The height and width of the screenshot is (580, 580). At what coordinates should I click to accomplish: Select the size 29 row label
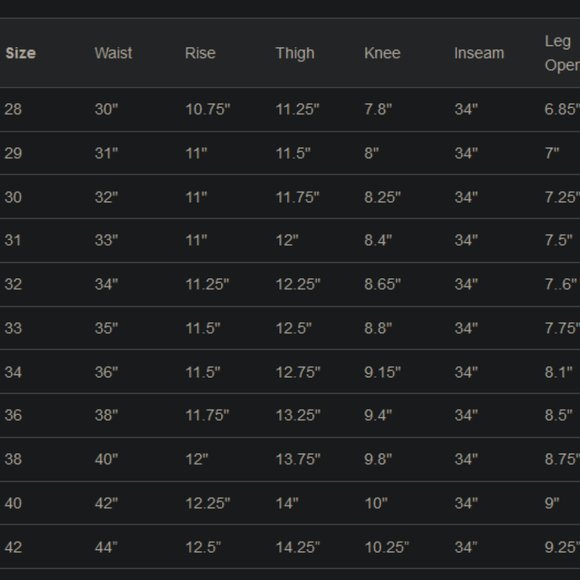[13, 153]
